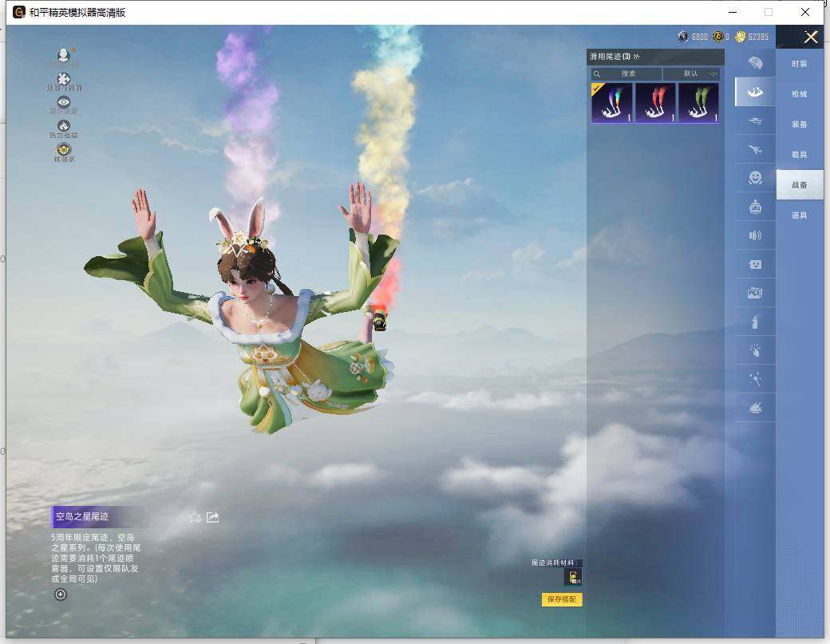Screen dimensions: 830x644
Task: Minimize the emulator window
Action: (733, 12)
